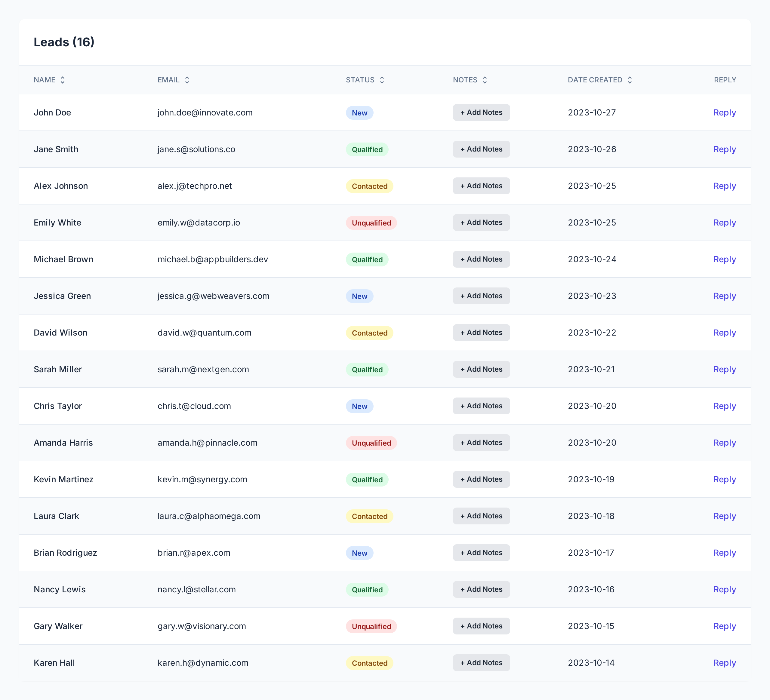Add notes for Brian Rodriguez
Image resolution: width=770 pixels, height=700 pixels.
click(481, 553)
